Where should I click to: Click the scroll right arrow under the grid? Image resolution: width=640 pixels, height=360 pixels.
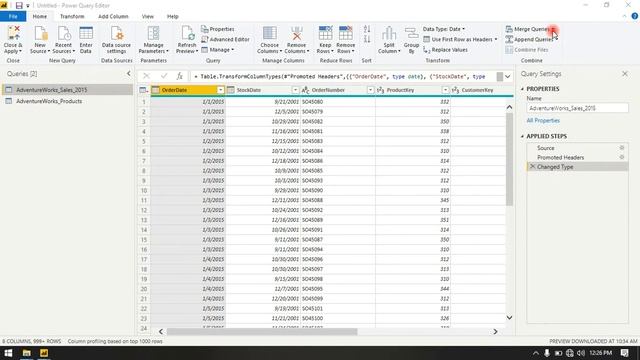pyautogui.click(x=495, y=331)
